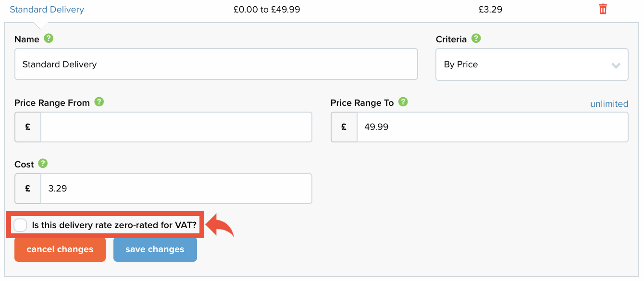The image size is (644, 281).
Task: Tick the zero-rated for VAT checkbox
Action: pos(20,225)
